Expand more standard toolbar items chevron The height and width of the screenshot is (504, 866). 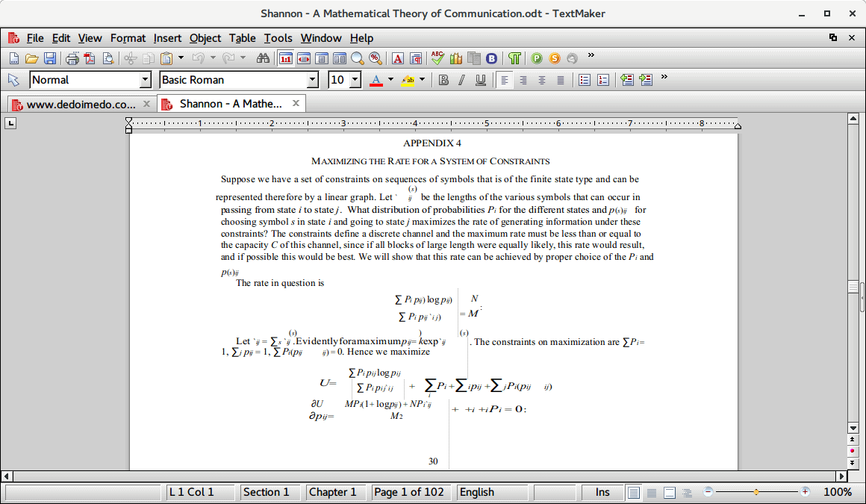coord(591,55)
